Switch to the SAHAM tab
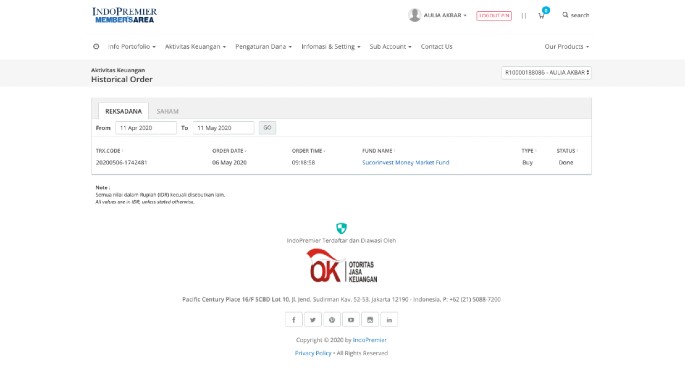The width and height of the screenshot is (685, 377). 167,111
